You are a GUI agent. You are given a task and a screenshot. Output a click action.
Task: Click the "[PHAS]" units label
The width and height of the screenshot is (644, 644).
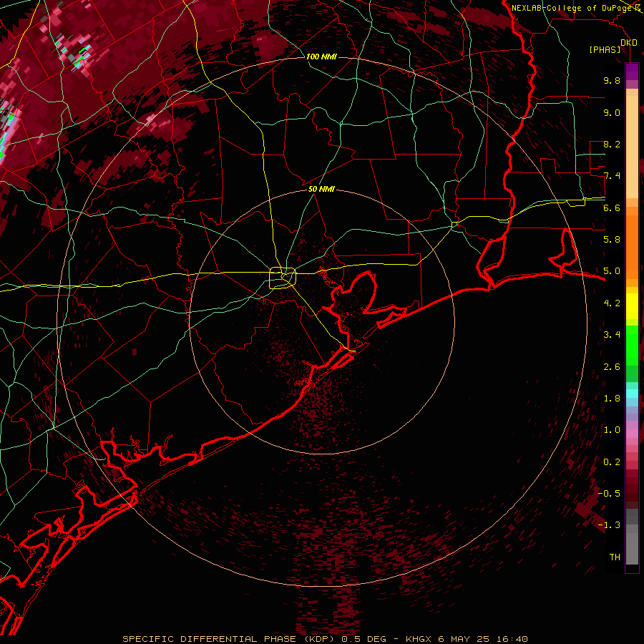pos(605,49)
